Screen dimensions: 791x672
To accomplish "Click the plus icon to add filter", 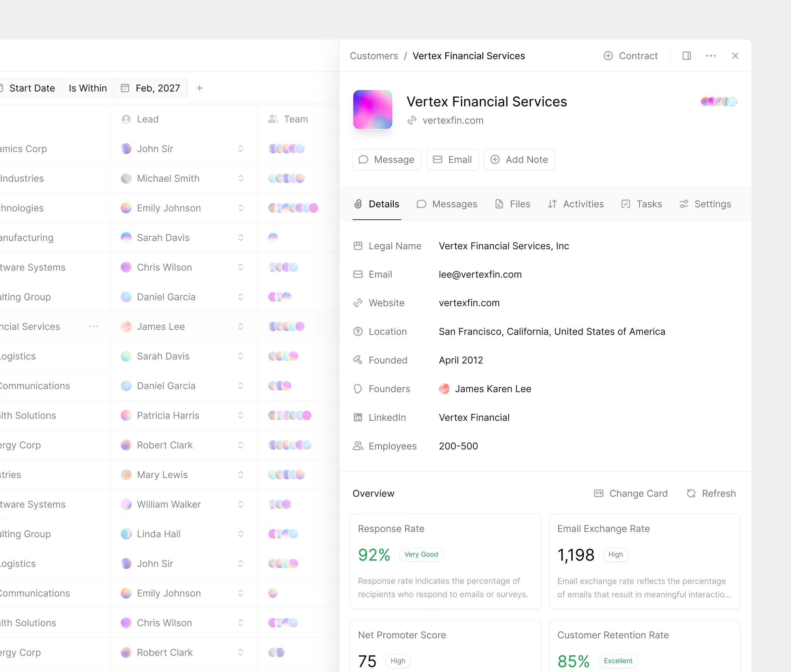I will tap(200, 88).
